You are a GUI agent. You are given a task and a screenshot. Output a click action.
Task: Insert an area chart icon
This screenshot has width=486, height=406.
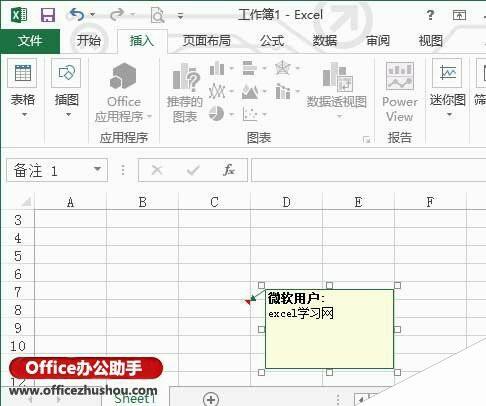point(250,92)
